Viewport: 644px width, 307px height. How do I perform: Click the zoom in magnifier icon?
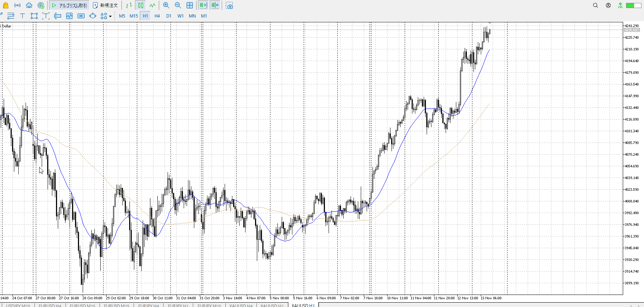[166, 5]
